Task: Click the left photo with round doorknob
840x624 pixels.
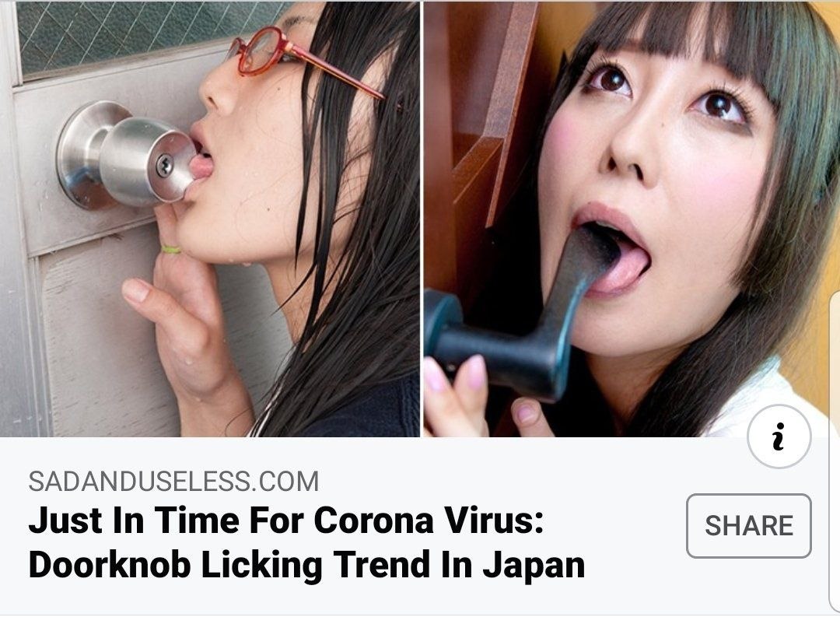Action: [210, 219]
